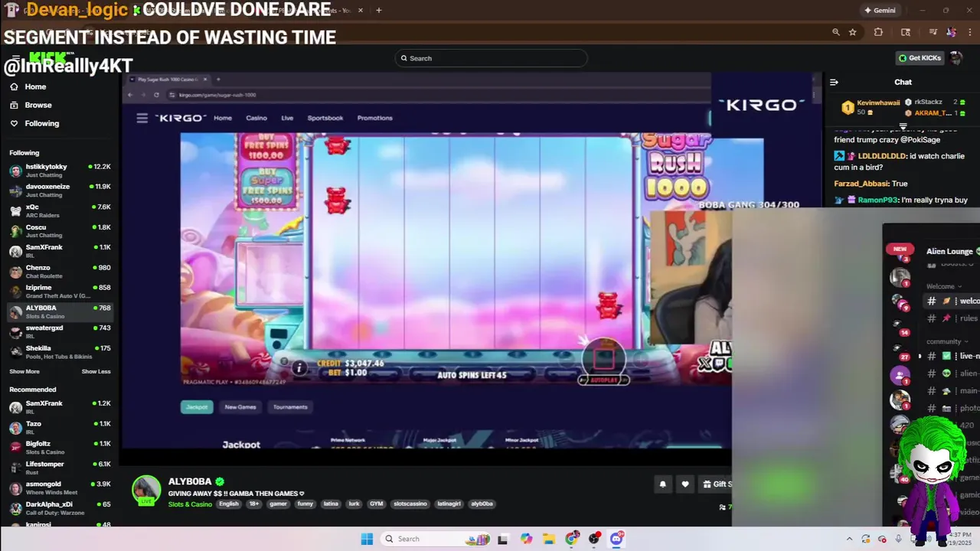Viewport: 980px width, 551px height.
Task: Click the Tournaments tab below game
Action: [290, 407]
